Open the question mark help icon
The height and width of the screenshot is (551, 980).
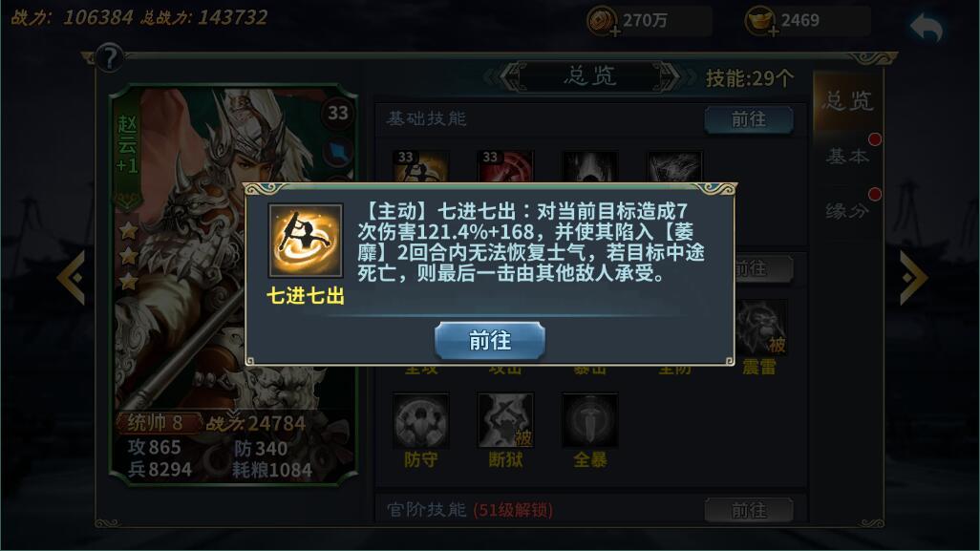[x=110, y=58]
